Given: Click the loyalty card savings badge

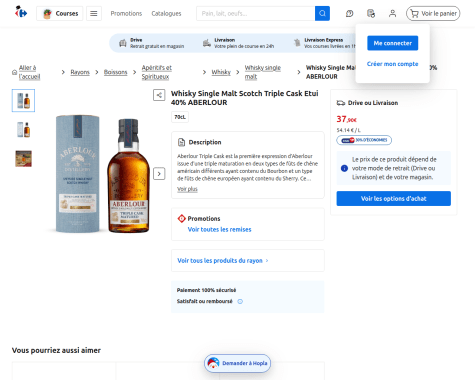Looking at the screenshot, I should 364,140.
